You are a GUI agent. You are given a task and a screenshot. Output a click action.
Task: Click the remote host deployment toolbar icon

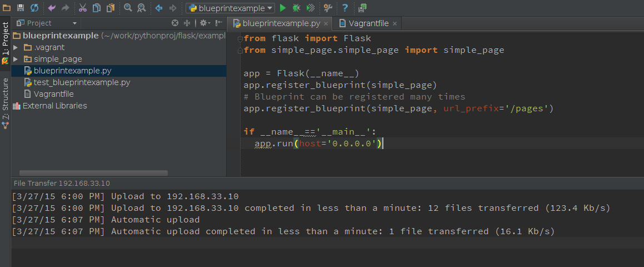click(x=362, y=8)
